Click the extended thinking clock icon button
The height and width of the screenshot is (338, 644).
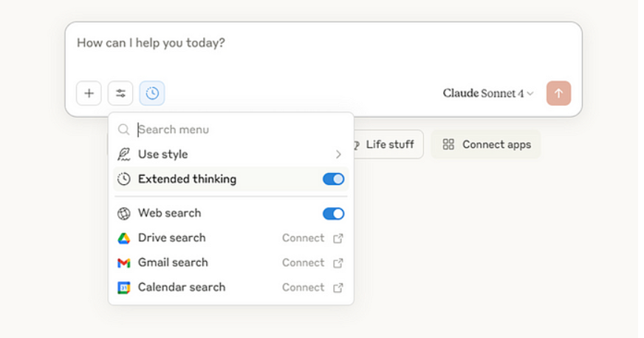pos(152,93)
